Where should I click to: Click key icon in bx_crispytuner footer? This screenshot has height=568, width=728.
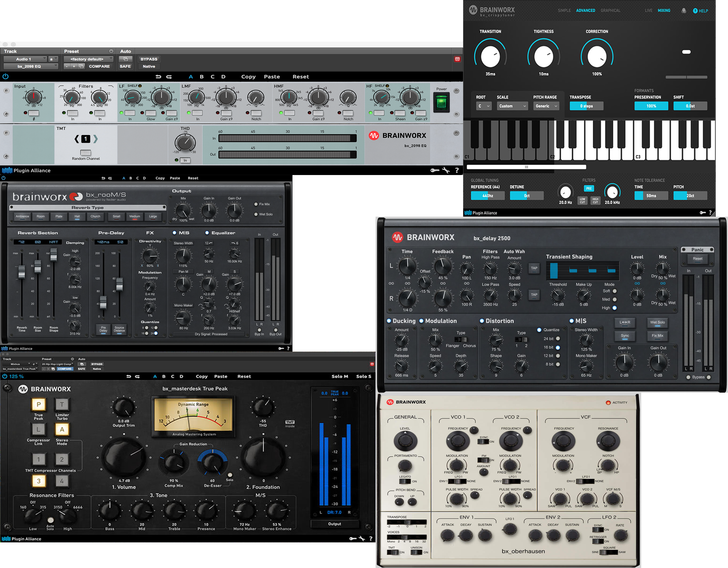(703, 213)
